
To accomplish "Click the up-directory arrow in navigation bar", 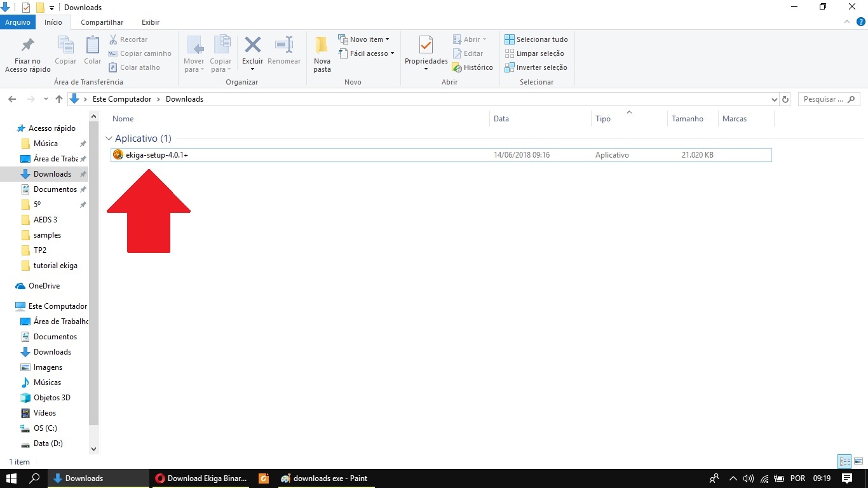I will (x=59, y=99).
